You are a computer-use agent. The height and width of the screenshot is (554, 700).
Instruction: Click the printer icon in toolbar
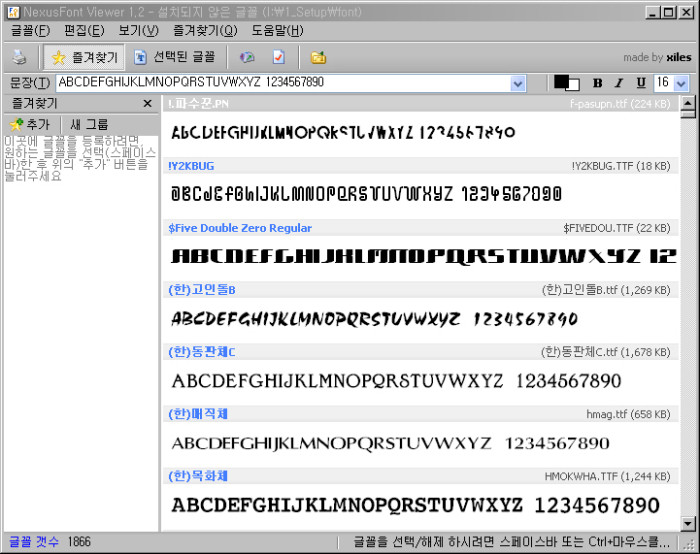click(x=20, y=57)
